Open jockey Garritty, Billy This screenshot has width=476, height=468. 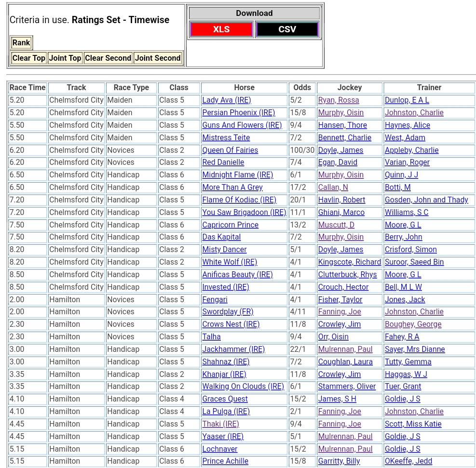339,461
